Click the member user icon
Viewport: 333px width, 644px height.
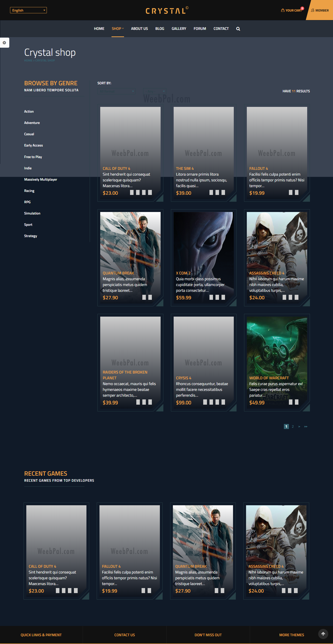(312, 10)
